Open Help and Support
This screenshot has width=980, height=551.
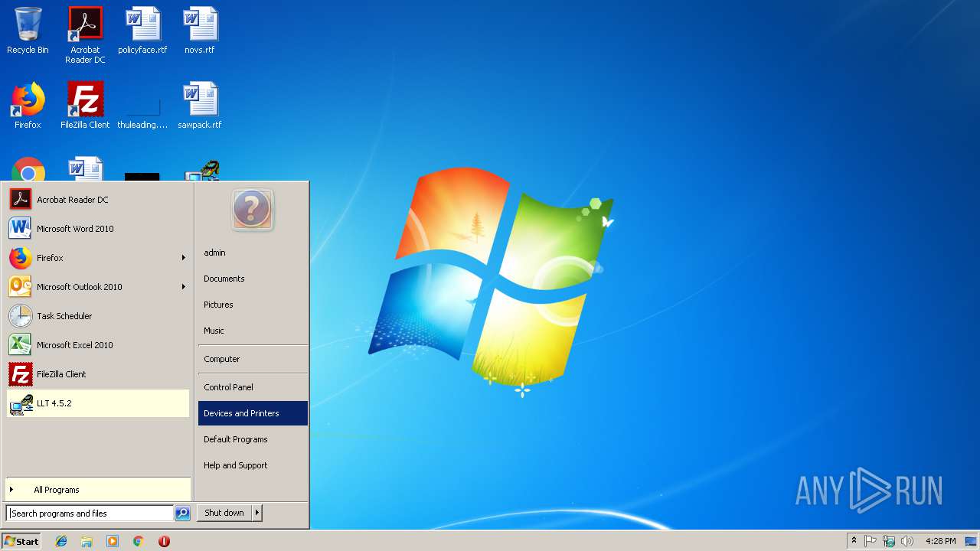click(253, 465)
